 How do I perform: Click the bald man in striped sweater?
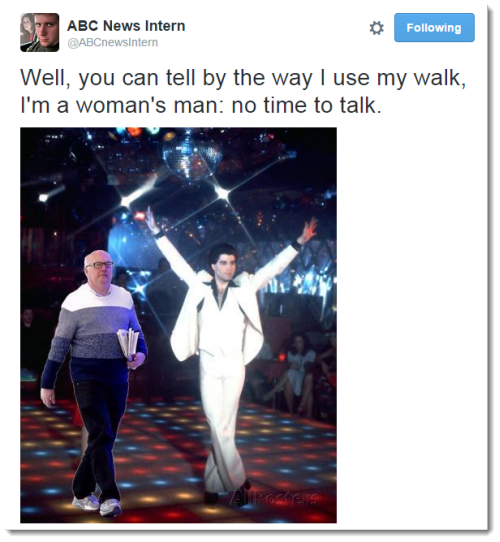click(93, 380)
